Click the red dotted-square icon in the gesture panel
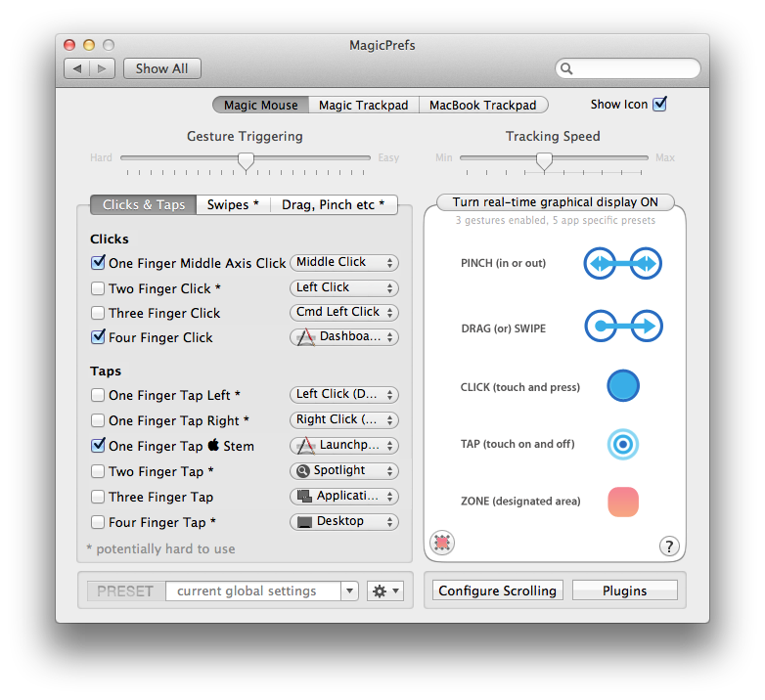 [x=442, y=543]
